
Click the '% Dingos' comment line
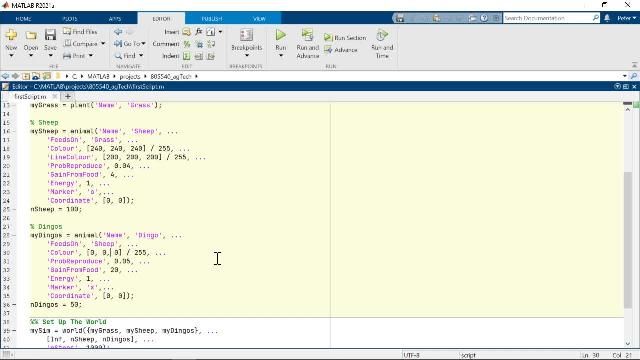[x=46, y=227]
